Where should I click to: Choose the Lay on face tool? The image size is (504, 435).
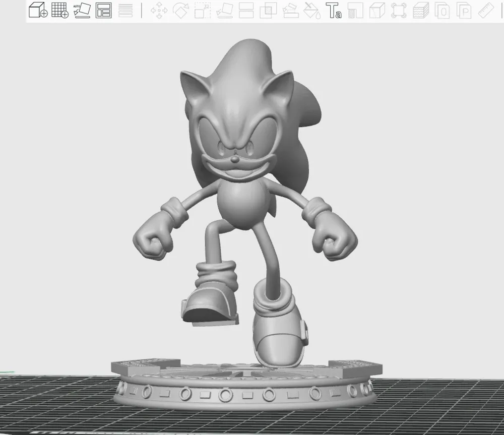(x=225, y=11)
